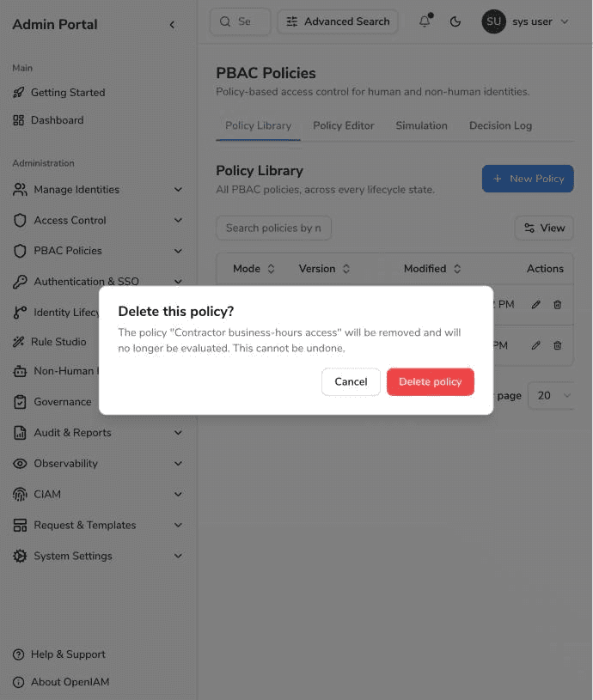Confirm with the red Delete policy button

point(430,381)
